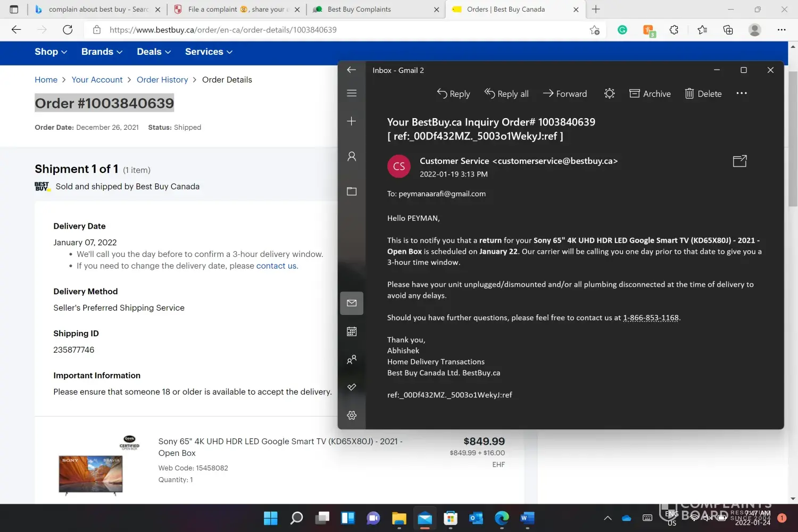Delete the open email message
The width and height of the screenshot is (798, 532).
click(x=703, y=94)
